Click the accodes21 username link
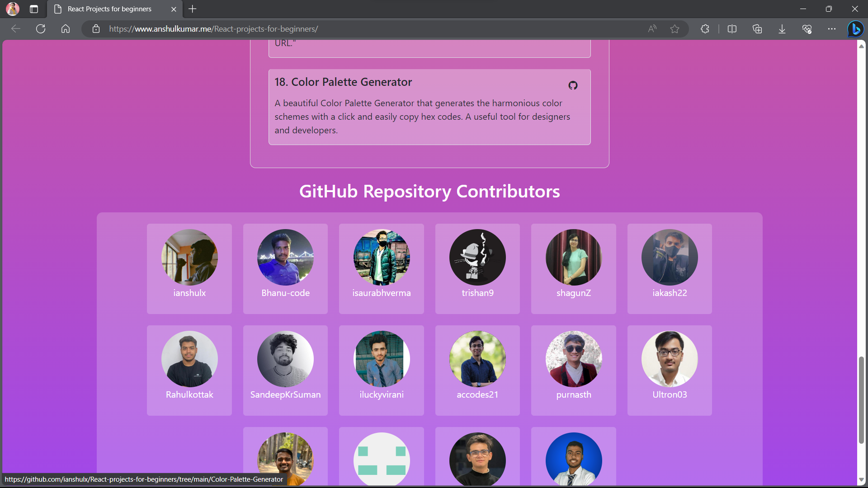Screen dimensions: 868x488 [477, 394]
